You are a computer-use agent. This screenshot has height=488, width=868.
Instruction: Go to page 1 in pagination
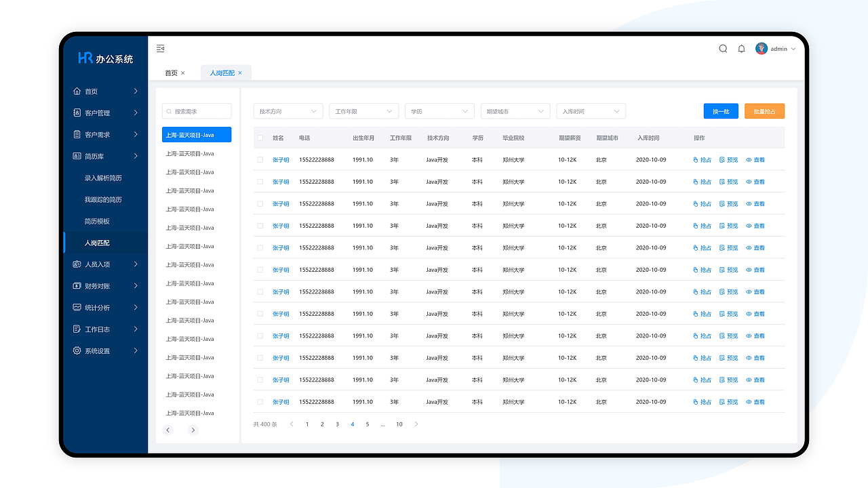pos(307,424)
